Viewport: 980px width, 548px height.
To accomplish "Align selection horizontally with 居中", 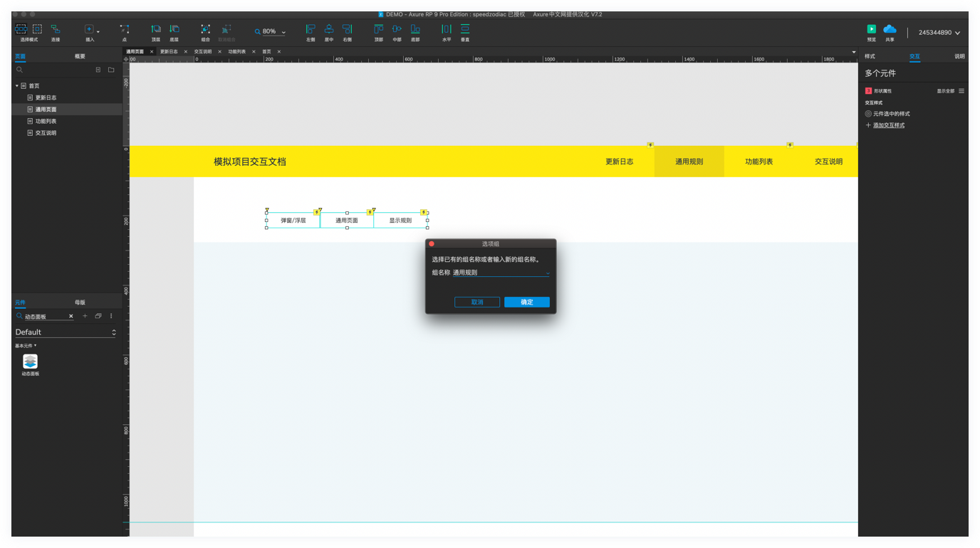I will (329, 32).
